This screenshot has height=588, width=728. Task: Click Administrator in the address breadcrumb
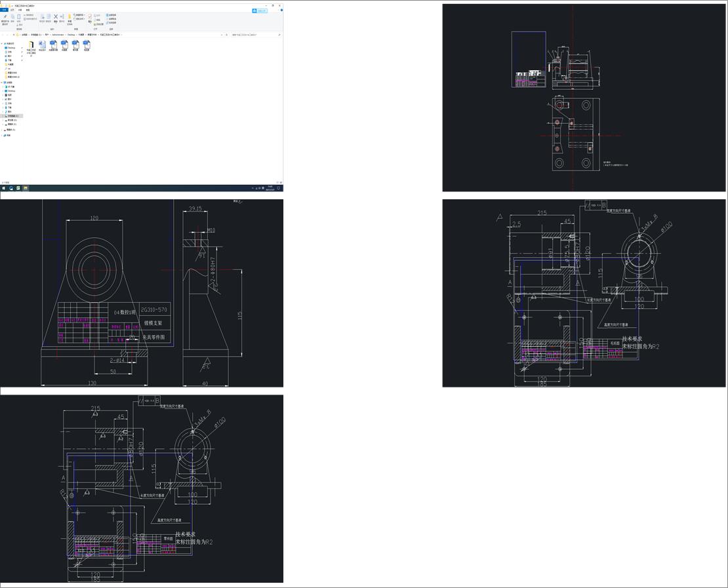pos(58,35)
